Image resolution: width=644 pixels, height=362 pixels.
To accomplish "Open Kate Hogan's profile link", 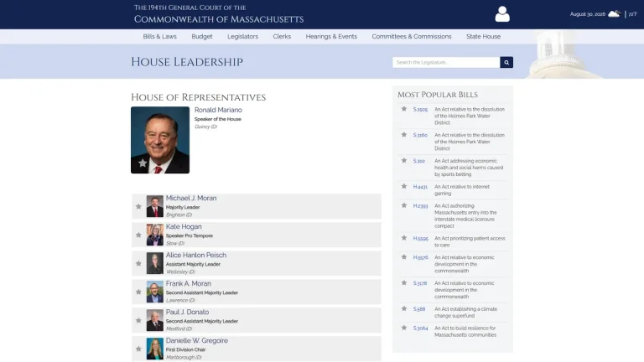I will point(184,226).
